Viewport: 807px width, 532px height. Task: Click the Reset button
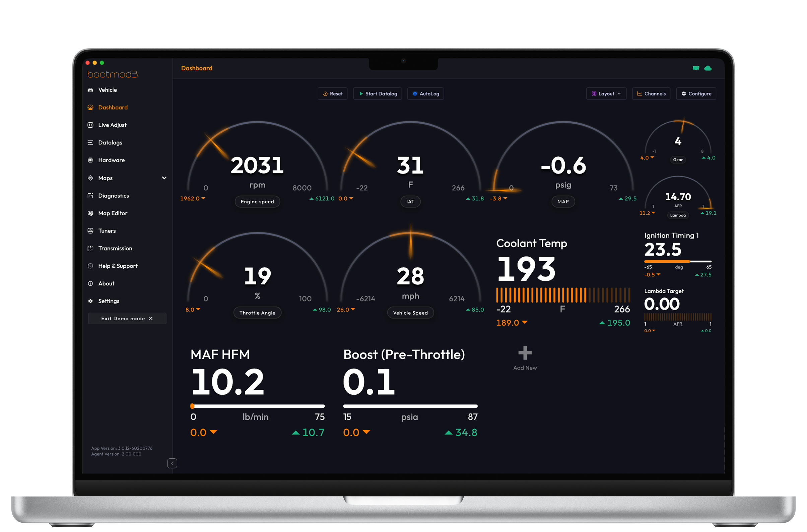(333, 94)
